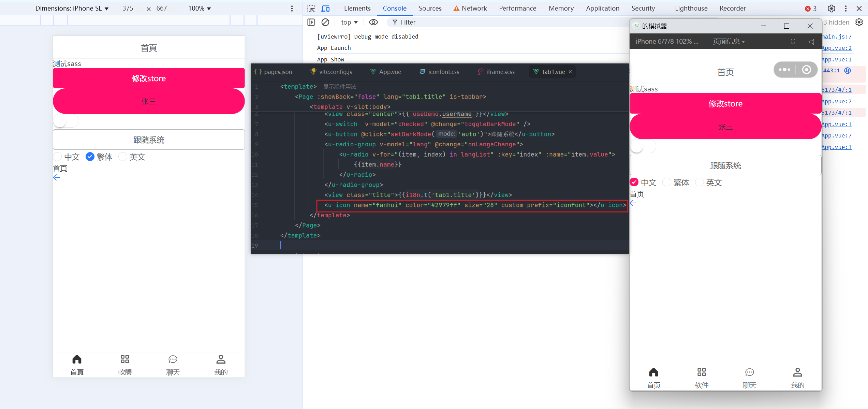This screenshot has width=868, height=409.
Task: Switch to the Network tab
Action: 474,8
